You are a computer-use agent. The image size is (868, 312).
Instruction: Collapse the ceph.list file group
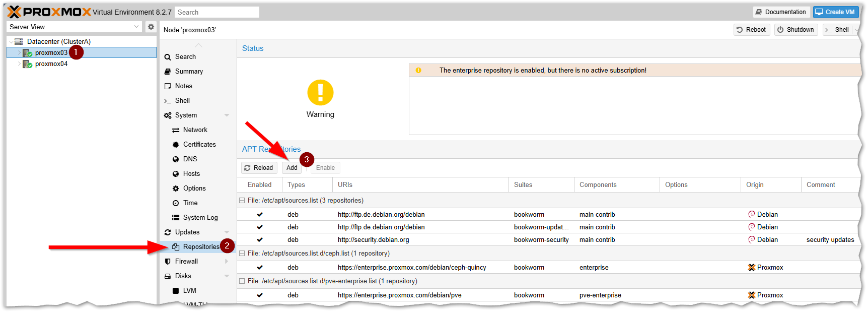point(242,254)
